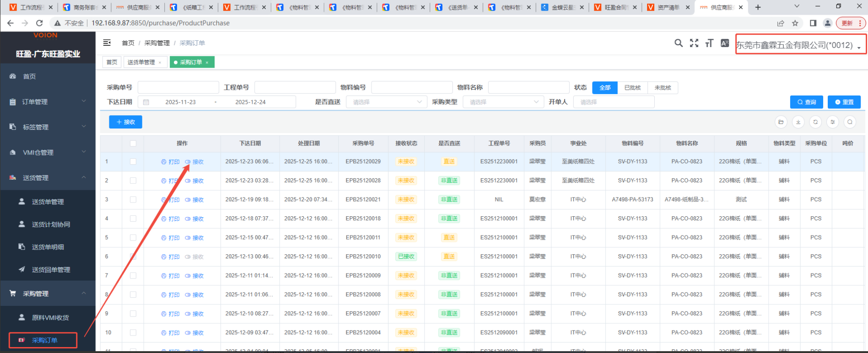Filter status by 已批核
This screenshot has width=868, height=353.
pos(632,87)
